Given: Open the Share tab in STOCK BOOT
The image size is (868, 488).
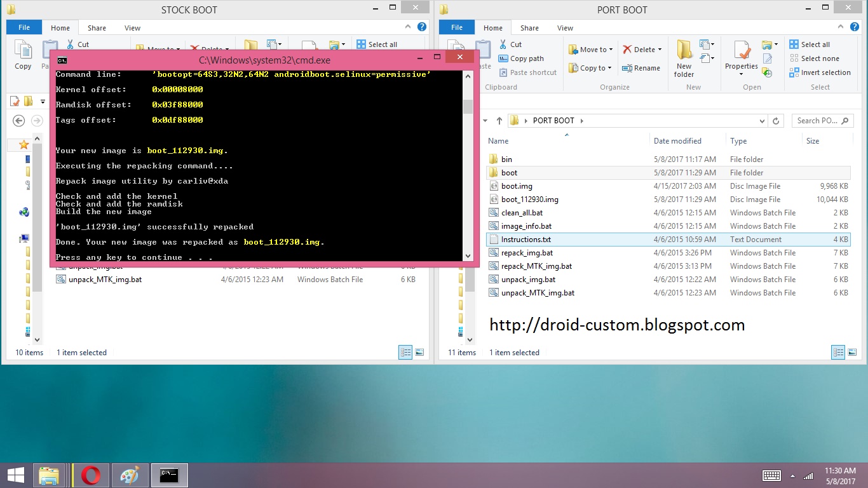Looking at the screenshot, I should point(97,28).
